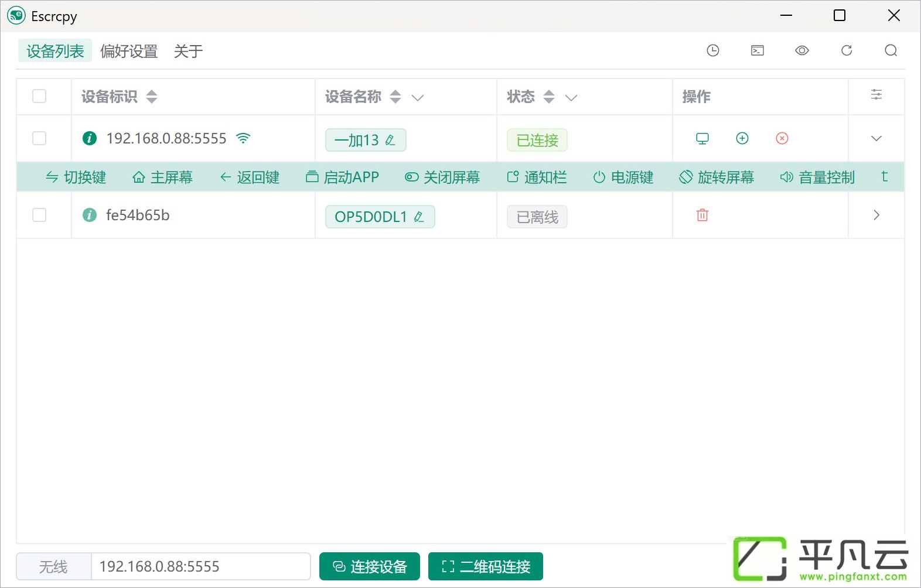The image size is (921, 588).
Task: Click the eye preview icon in toolbar
Action: 802,50
